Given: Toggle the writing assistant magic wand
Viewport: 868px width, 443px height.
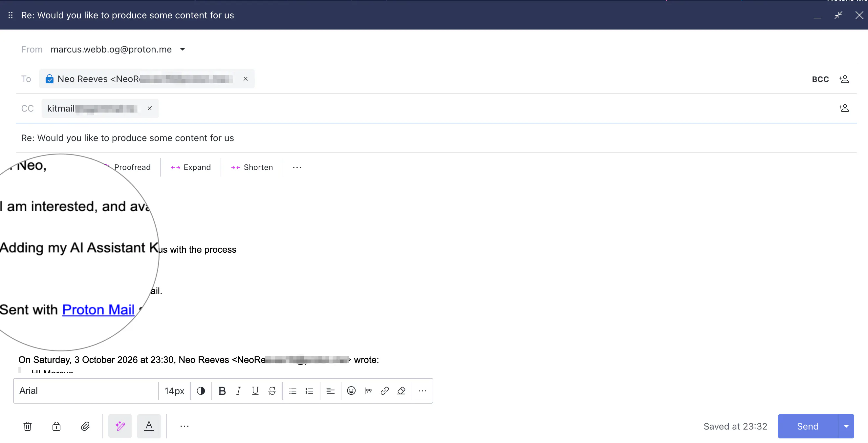Looking at the screenshot, I should coord(120,426).
